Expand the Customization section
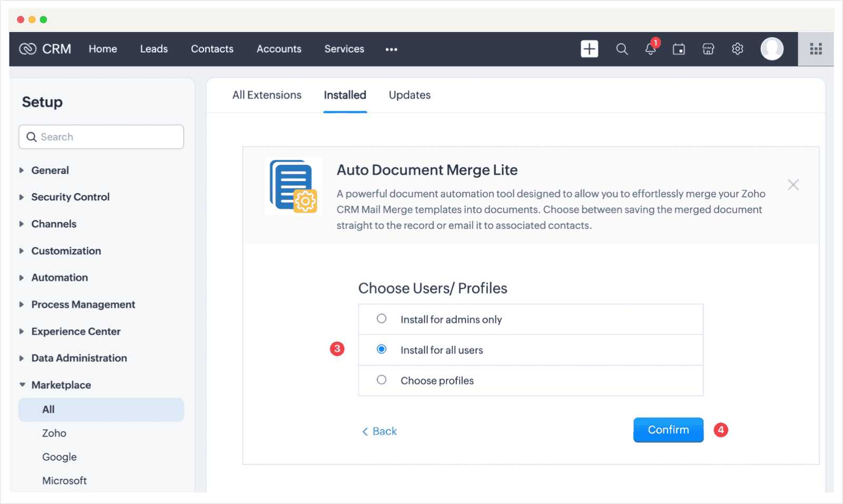843x504 pixels. [22, 251]
